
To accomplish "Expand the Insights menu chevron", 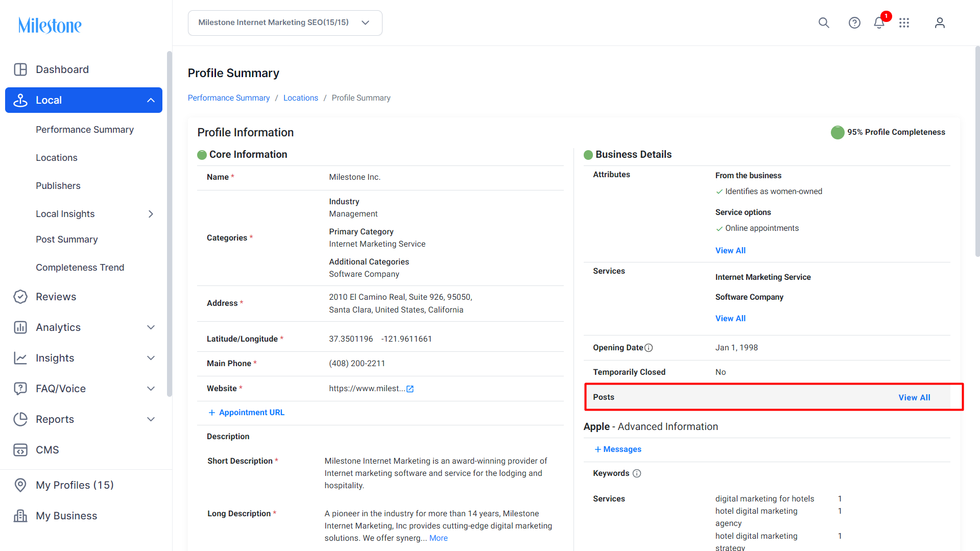I will coord(151,358).
